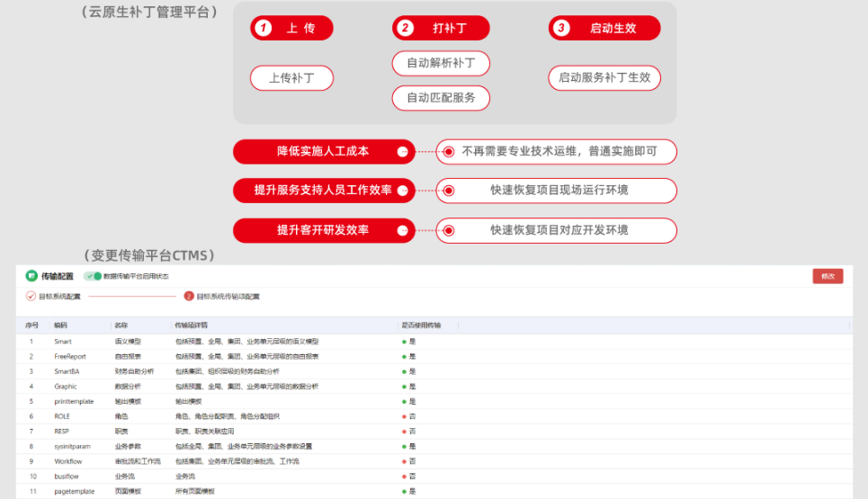The height and width of the screenshot is (499, 868).
Task: Click the numbered 3 circle on 启动生效
Action: point(562,28)
